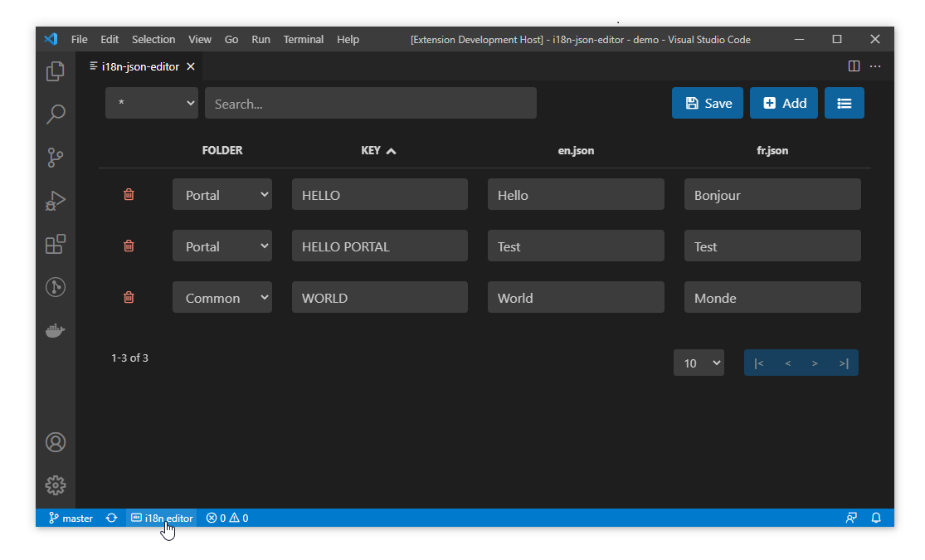The height and width of the screenshot is (560, 925).
Task: Click inside the Search field
Action: [x=370, y=103]
